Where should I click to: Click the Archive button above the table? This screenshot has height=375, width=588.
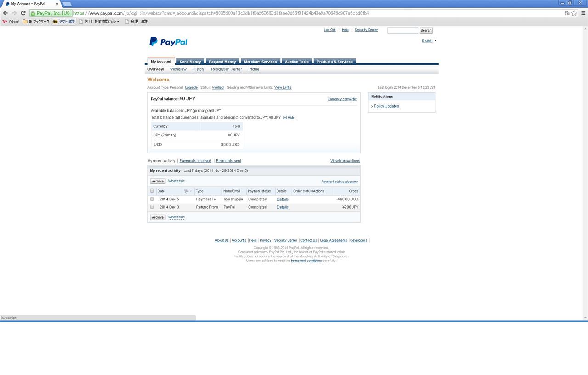click(158, 181)
